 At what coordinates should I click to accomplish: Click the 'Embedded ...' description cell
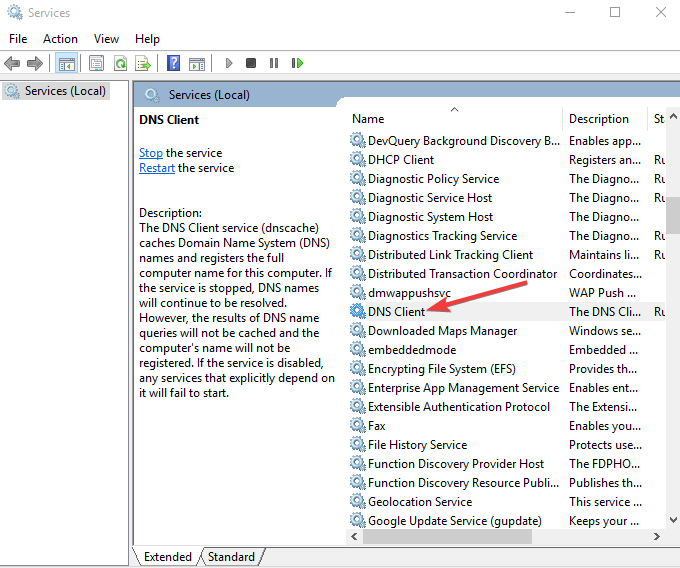click(603, 349)
